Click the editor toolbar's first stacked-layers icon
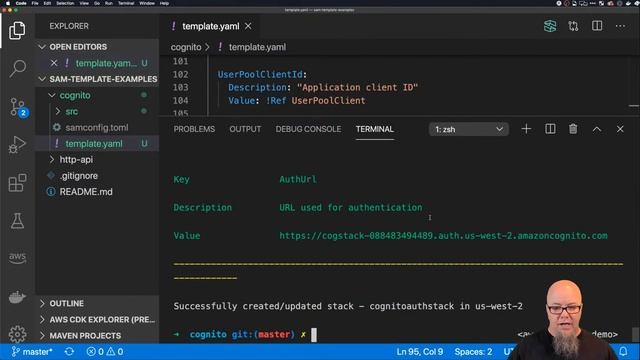The width and height of the screenshot is (640, 360). [550, 26]
